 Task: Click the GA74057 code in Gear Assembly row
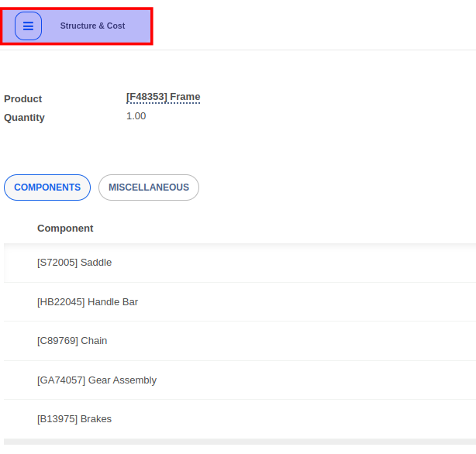tap(61, 380)
